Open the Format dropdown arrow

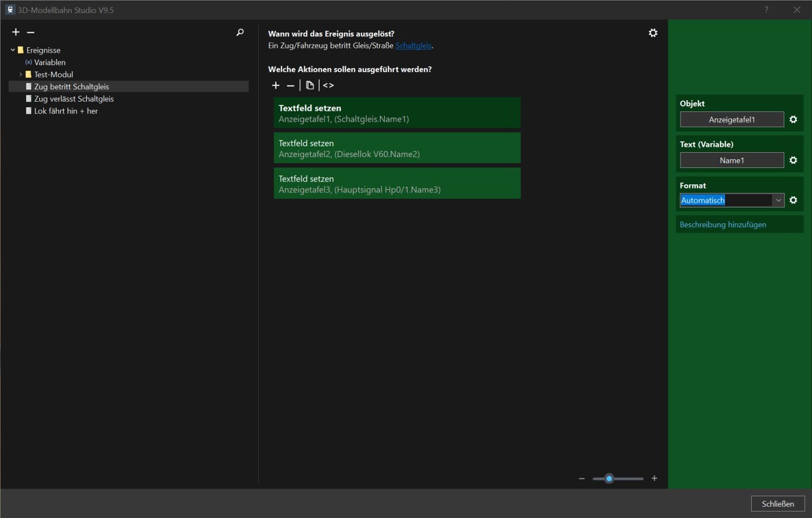click(778, 201)
